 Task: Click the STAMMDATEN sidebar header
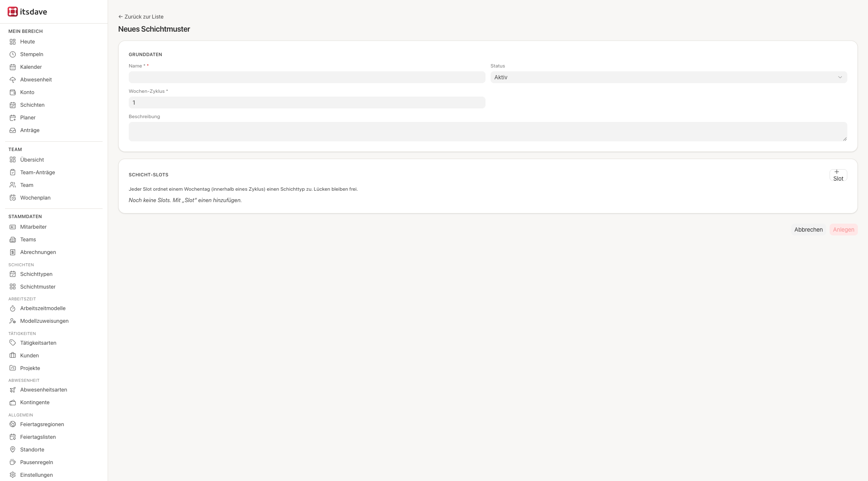[25, 217]
